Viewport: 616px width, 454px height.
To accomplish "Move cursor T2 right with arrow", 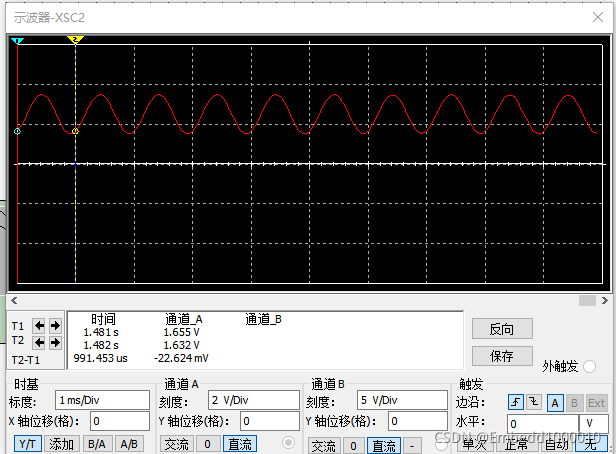I will (55, 342).
